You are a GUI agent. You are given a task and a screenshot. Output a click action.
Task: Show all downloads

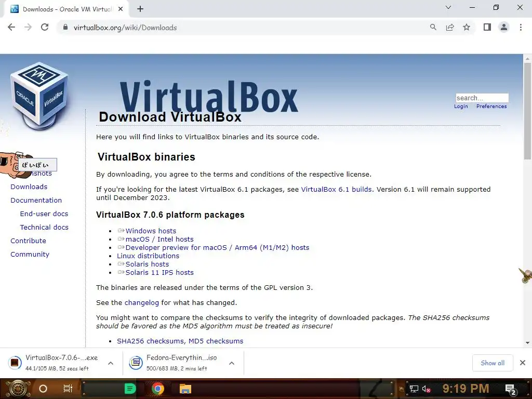point(493,363)
